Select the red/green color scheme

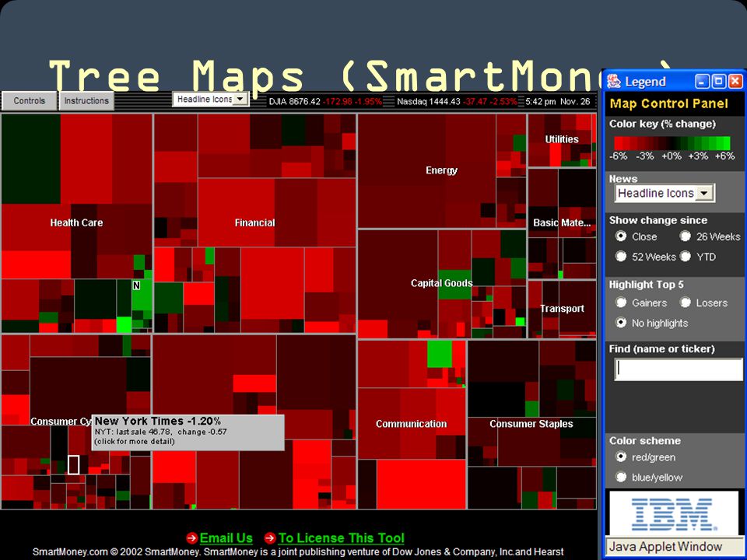[621, 457]
